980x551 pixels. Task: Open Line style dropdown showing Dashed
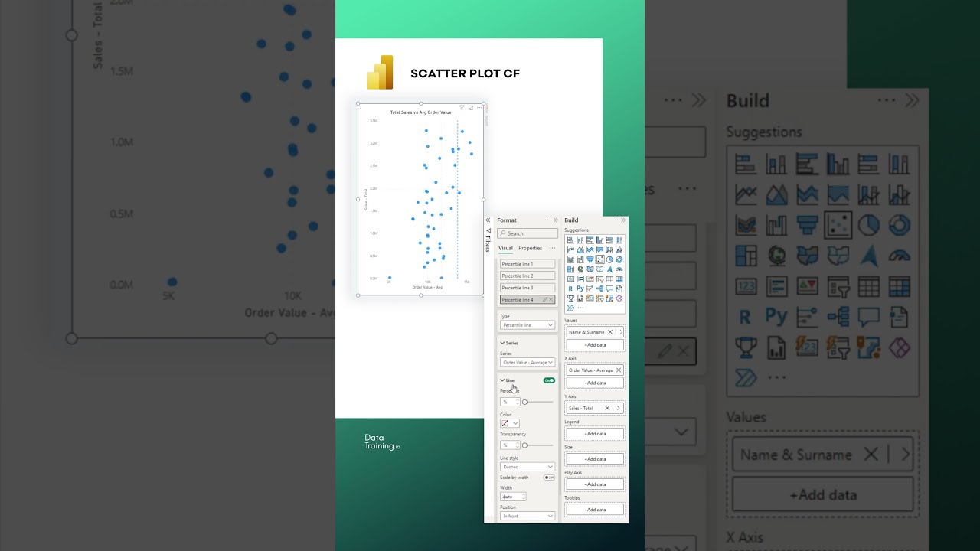(x=528, y=467)
